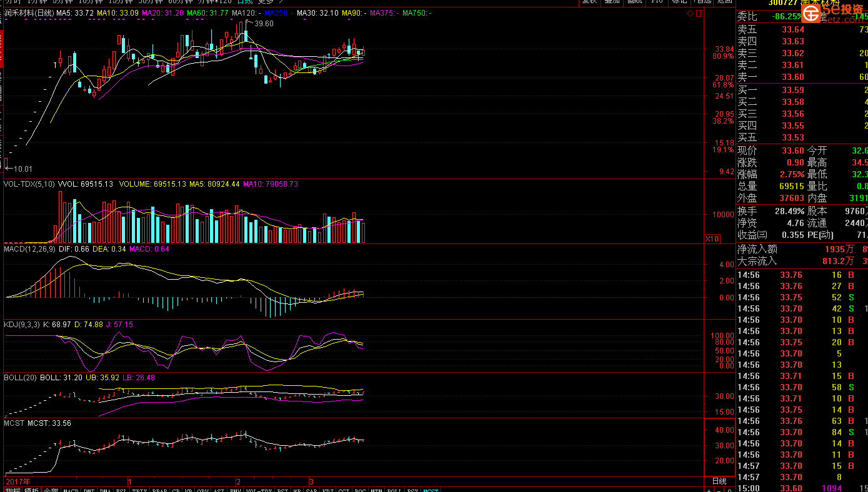
Task: Click the 卖一 ask price 33.60
Action: (x=793, y=77)
